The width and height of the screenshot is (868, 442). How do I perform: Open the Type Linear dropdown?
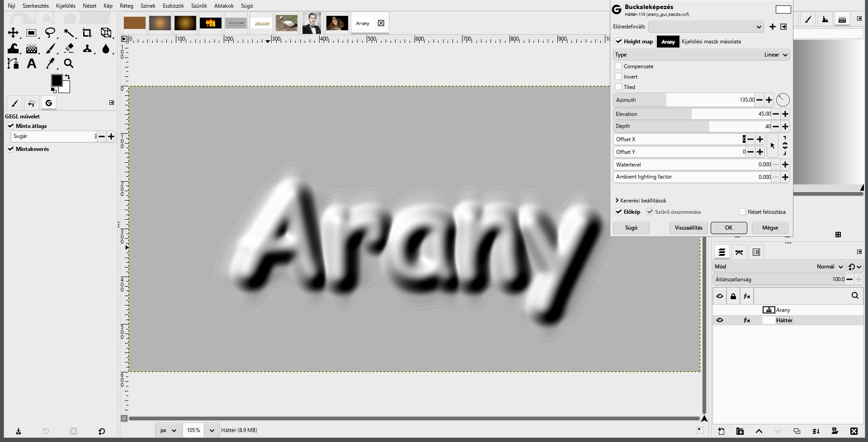(702, 55)
